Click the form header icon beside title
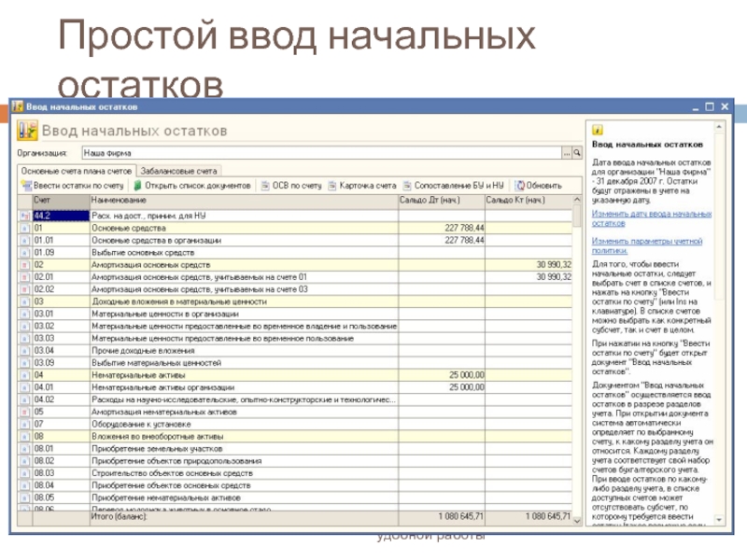This screenshot has width=747, height=560. tap(27, 131)
